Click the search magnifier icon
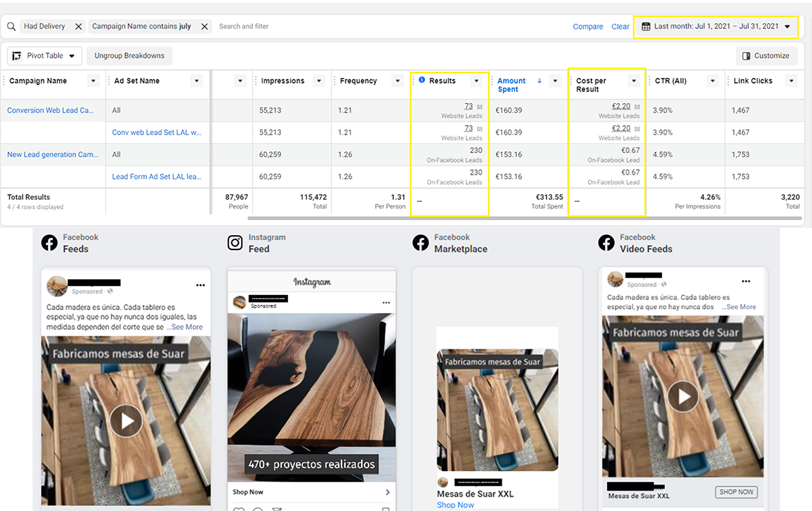Screen dimensions: 812x511 pyautogui.click(x=12, y=27)
